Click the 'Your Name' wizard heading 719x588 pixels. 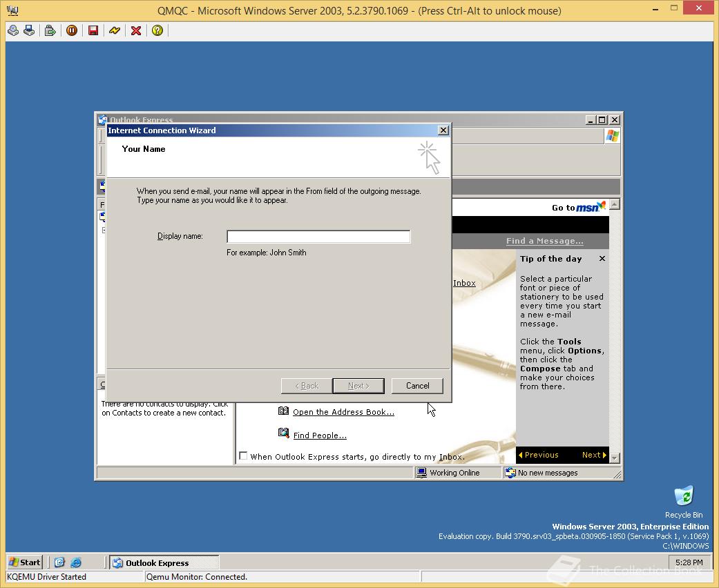coord(144,149)
